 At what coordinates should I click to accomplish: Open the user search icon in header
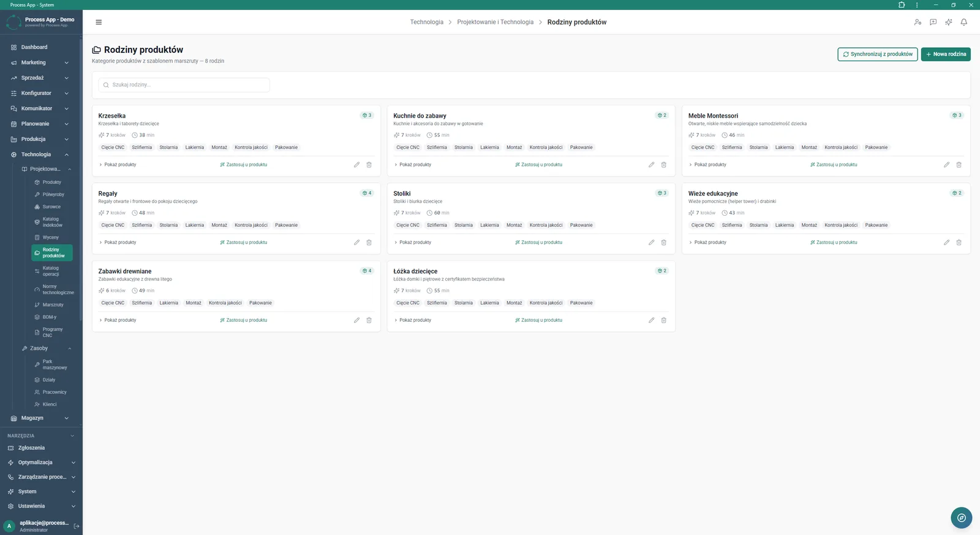918,22
